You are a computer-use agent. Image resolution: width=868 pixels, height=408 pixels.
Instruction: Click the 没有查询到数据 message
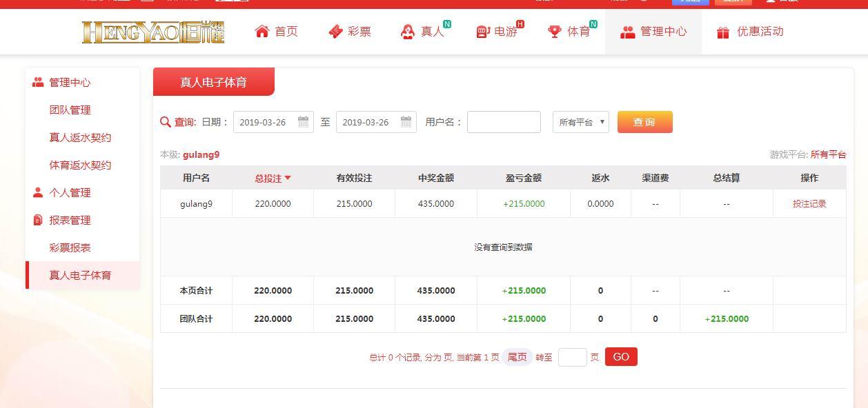503,247
